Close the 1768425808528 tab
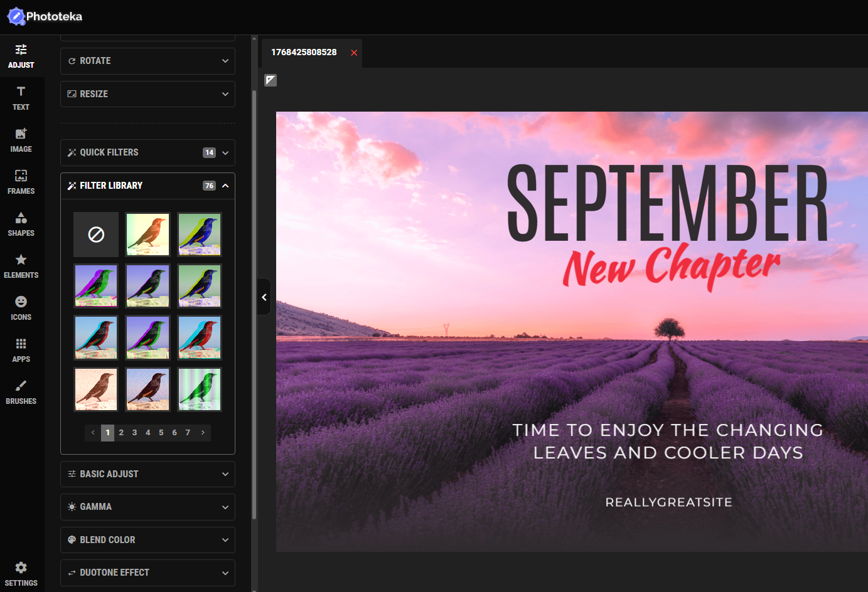 pyautogui.click(x=353, y=53)
